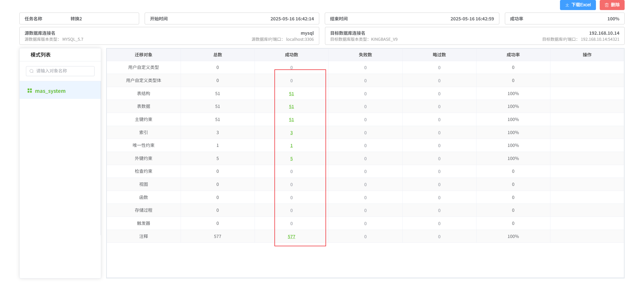The height and width of the screenshot is (288, 644).
Task: Open the 51 success link for 表数据
Action: (x=291, y=106)
